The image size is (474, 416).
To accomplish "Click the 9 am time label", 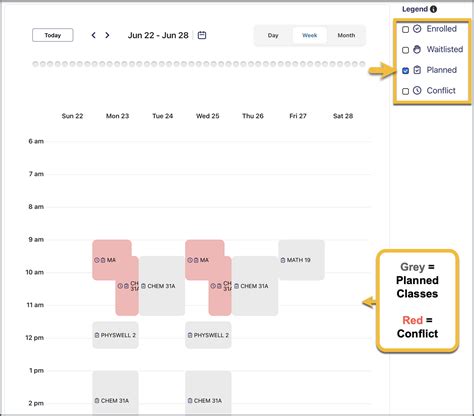I will click(36, 239).
